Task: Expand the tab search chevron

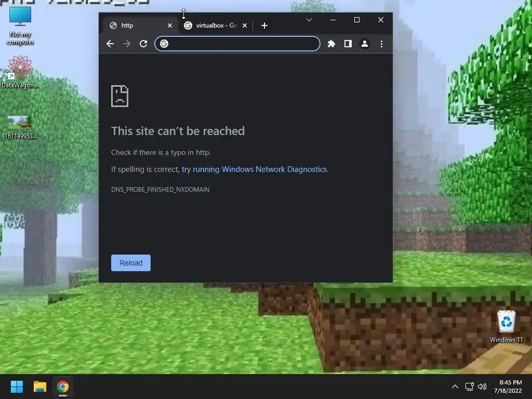Action: point(309,20)
